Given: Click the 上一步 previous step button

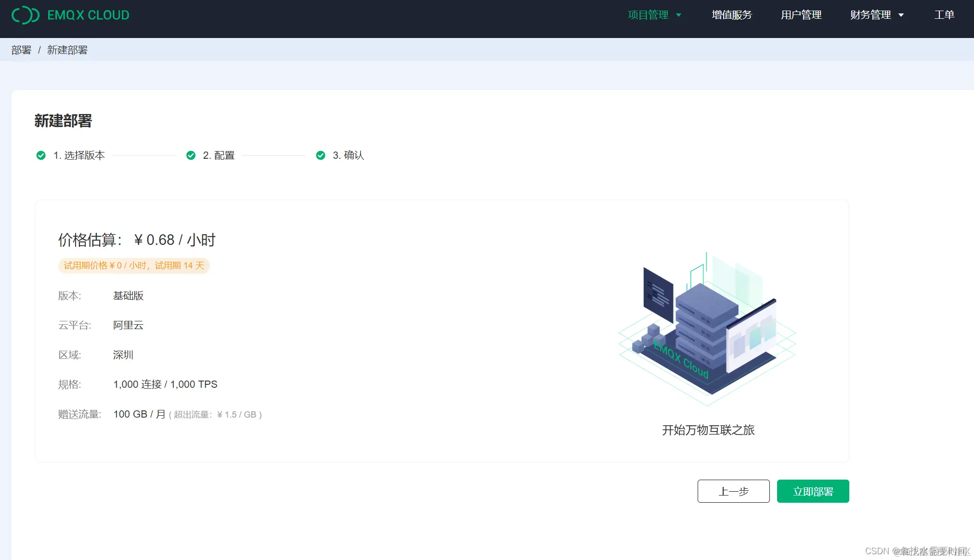Looking at the screenshot, I should pyautogui.click(x=733, y=491).
